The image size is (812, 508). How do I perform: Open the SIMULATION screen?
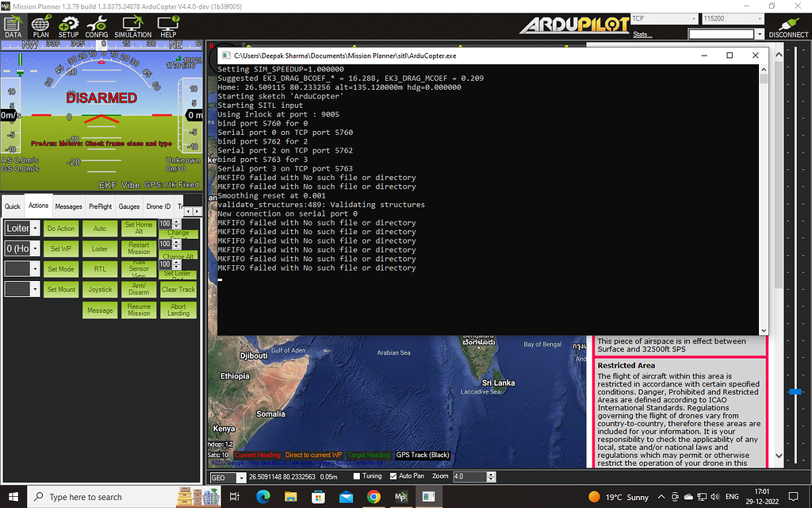click(x=132, y=26)
